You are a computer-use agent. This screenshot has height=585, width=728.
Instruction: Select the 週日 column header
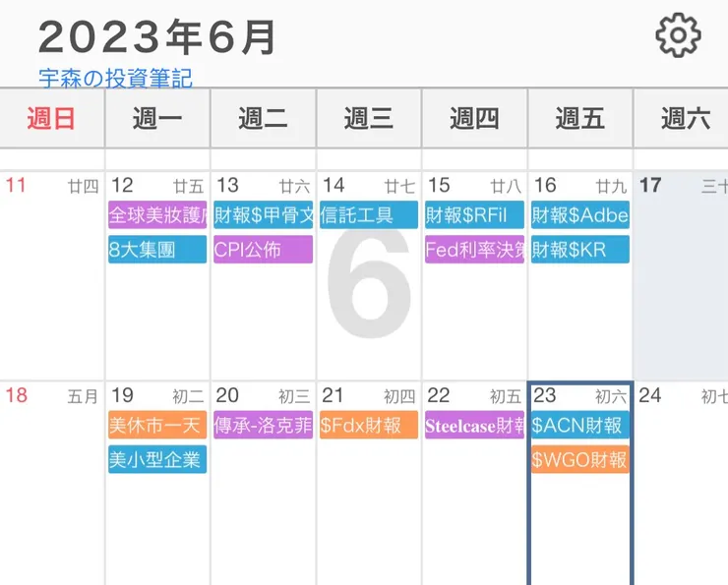pyautogui.click(x=51, y=118)
